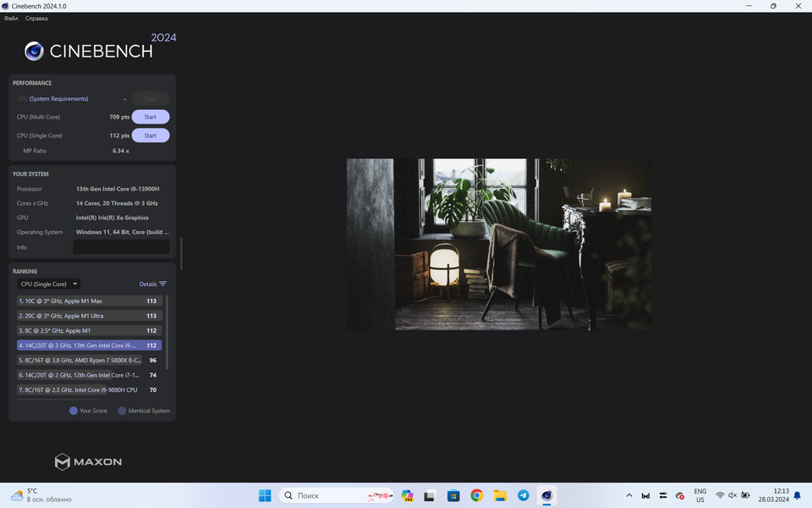The height and width of the screenshot is (508, 812).
Task: Open Telegram from the taskbar
Action: (524, 495)
